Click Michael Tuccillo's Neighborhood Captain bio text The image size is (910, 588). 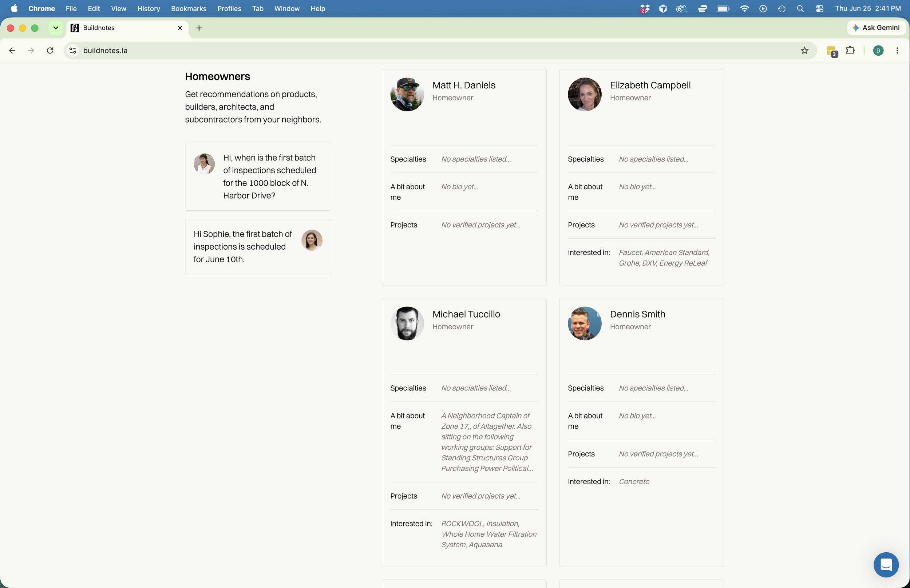coord(487,442)
